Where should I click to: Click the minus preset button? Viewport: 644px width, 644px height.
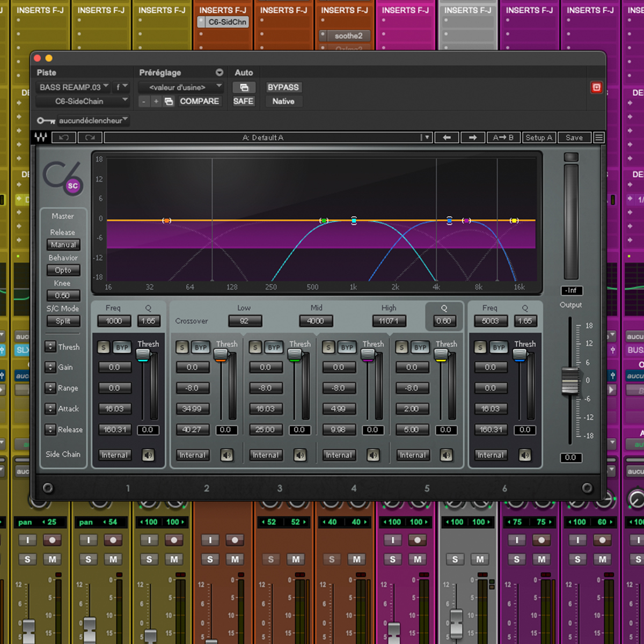[x=144, y=101]
